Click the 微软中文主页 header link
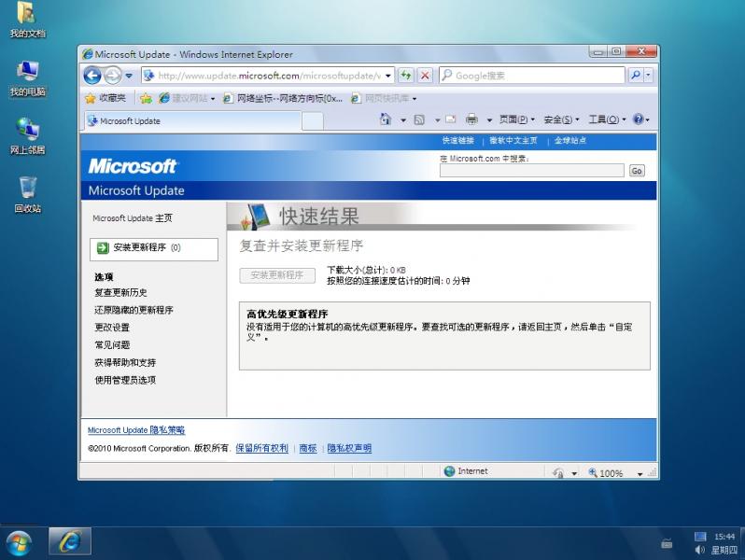Image resolution: width=745 pixels, height=560 pixels. [x=513, y=141]
